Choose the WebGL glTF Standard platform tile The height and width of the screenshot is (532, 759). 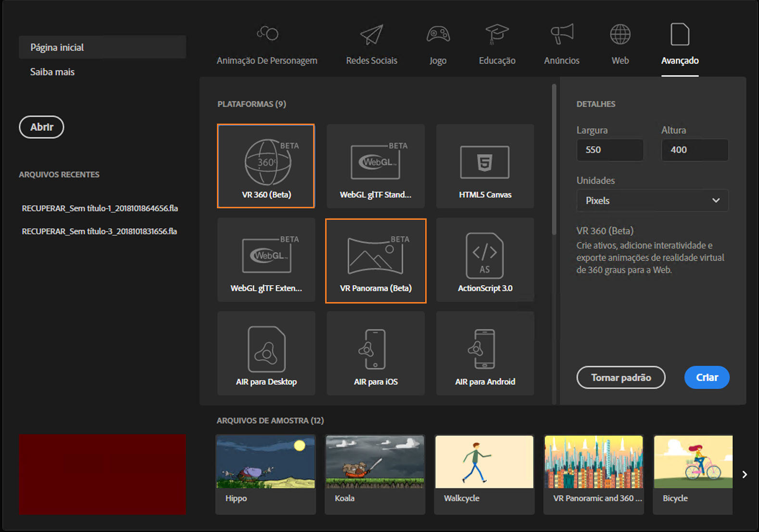click(376, 166)
